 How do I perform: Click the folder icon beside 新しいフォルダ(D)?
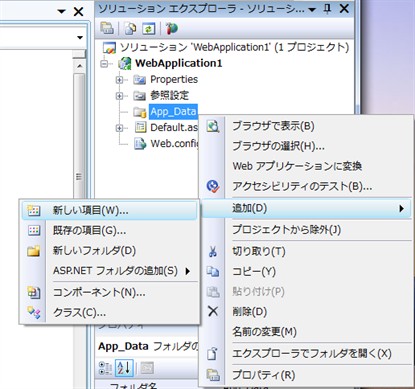click(34, 251)
